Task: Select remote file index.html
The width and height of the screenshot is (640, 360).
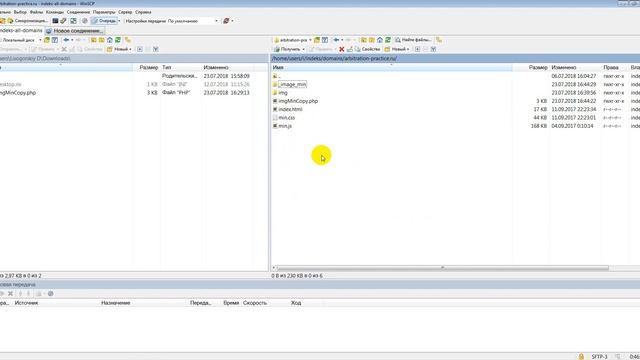Action: tap(290, 109)
